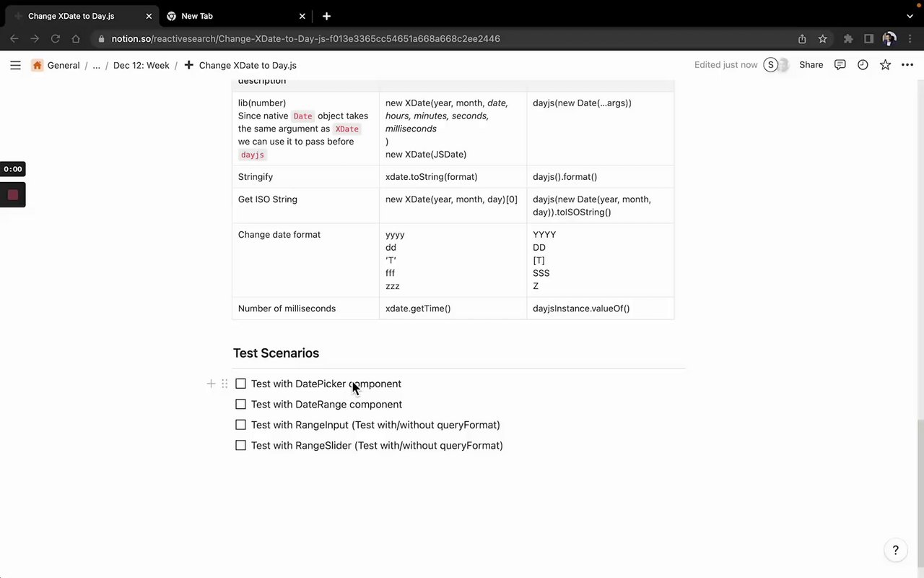Click the Get ISO String cell
This screenshot has height=578, width=924.
[x=305, y=206]
